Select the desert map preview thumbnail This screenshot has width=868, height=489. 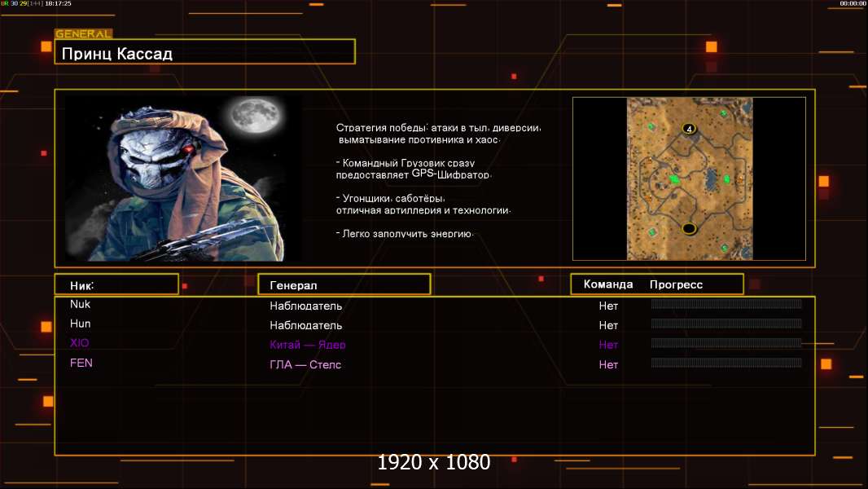tap(689, 178)
